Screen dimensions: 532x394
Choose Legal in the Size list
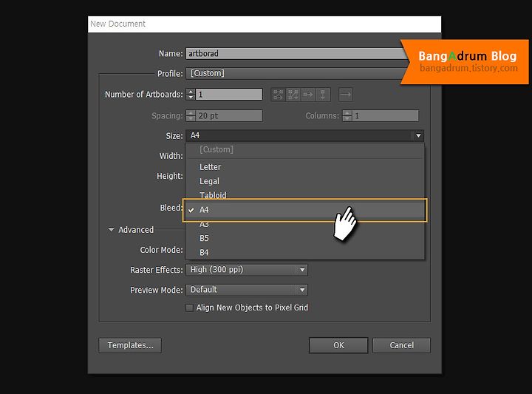tap(304, 181)
